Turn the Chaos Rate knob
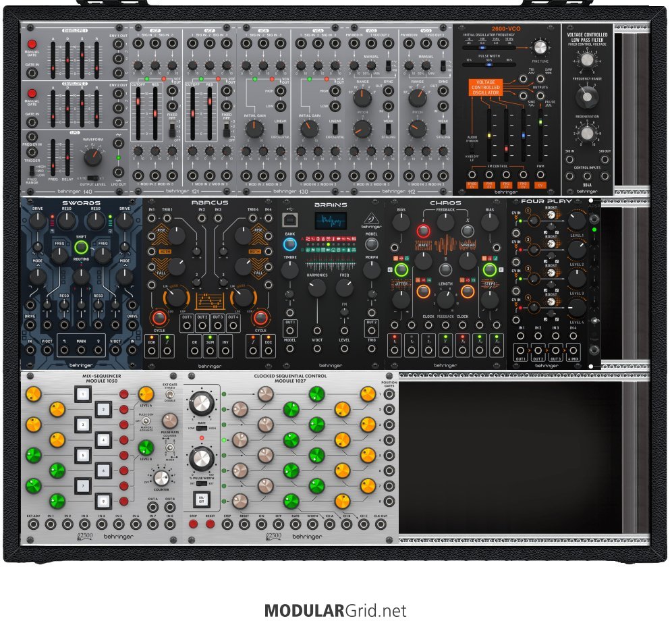The width and height of the screenshot is (672, 625). (x=423, y=261)
